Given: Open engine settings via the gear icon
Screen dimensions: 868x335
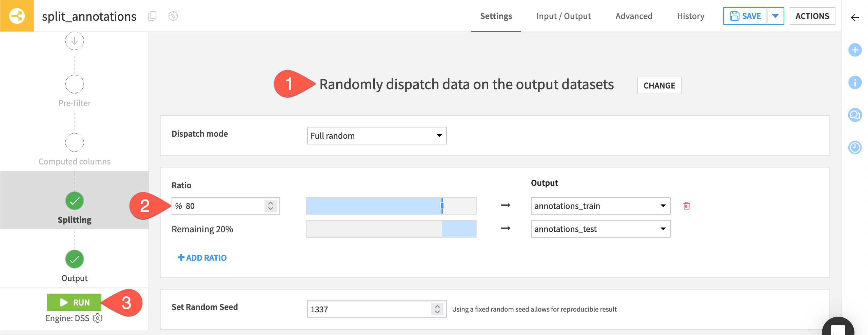Looking at the screenshot, I should (x=97, y=318).
